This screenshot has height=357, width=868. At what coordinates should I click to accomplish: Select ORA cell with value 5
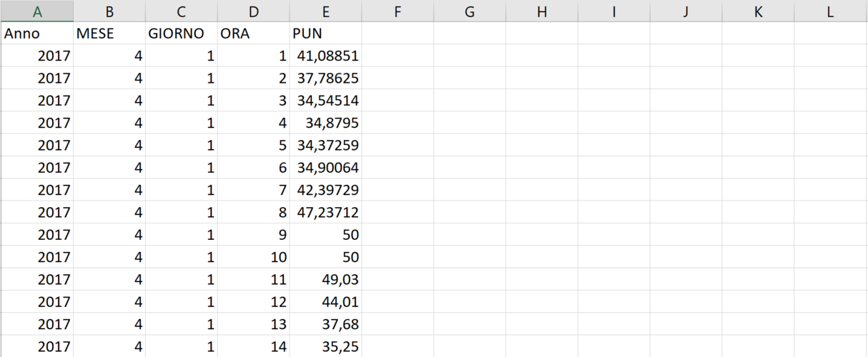(254, 145)
